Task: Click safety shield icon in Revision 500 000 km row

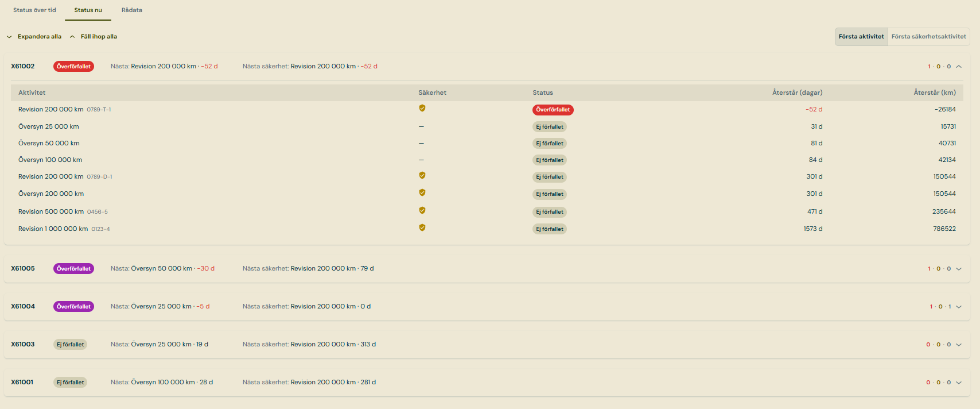Action: pos(422,210)
